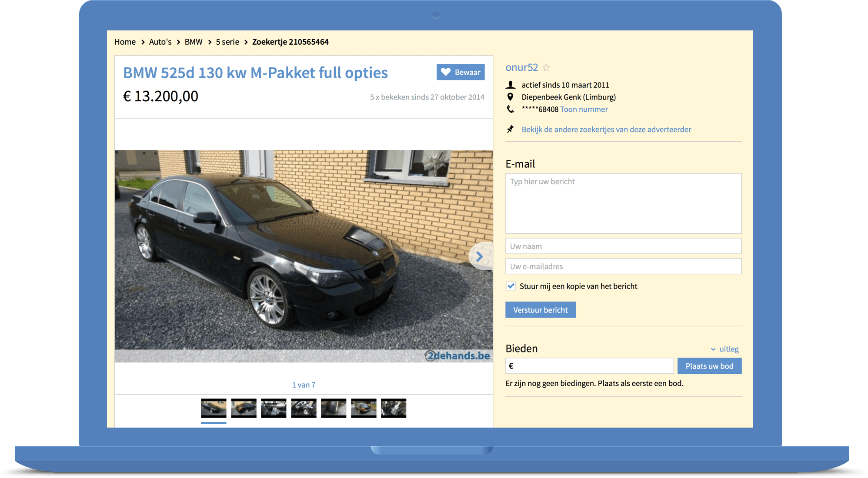Viewport: 868px width, 478px height.
Task: Mark seller onur52 with the star icon
Action: point(546,67)
